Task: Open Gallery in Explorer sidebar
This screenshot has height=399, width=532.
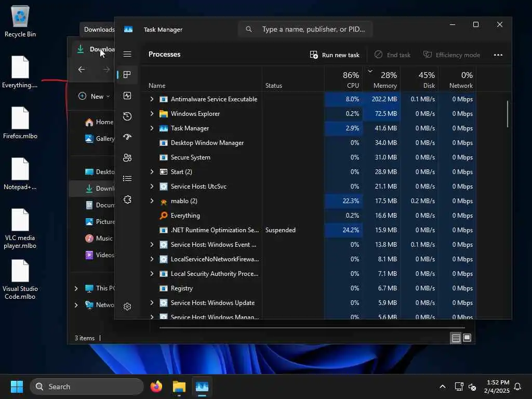Action: pos(99,139)
